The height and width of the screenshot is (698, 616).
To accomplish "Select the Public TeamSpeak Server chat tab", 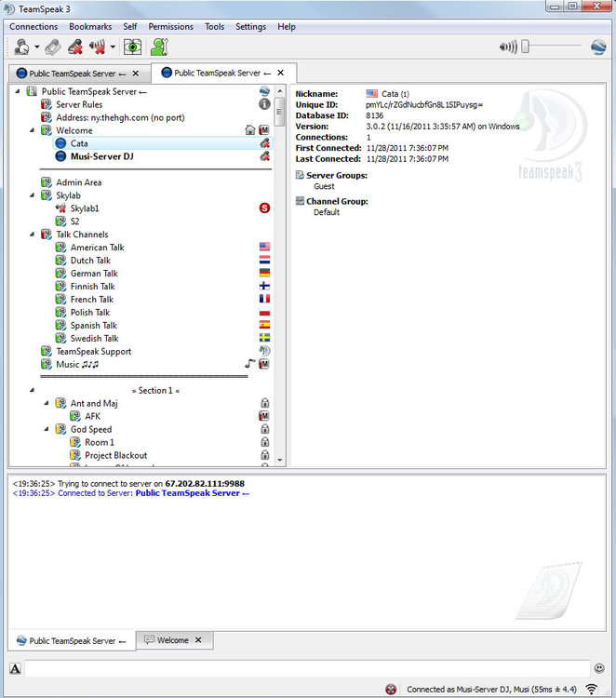I will (72, 640).
